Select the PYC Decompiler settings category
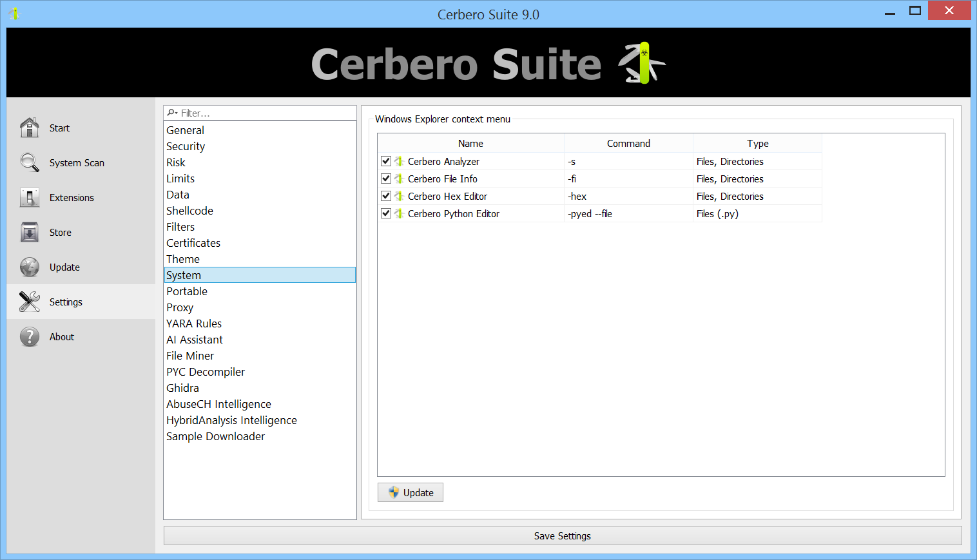The width and height of the screenshot is (977, 560). (x=260, y=372)
